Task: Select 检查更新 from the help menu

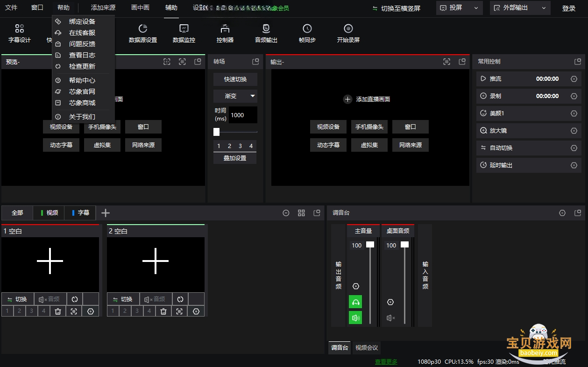Action: pyautogui.click(x=82, y=66)
